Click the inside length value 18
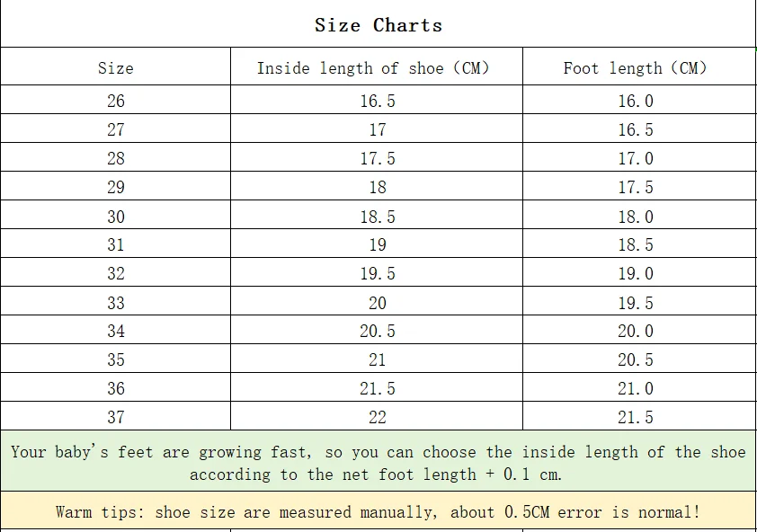 tap(378, 187)
